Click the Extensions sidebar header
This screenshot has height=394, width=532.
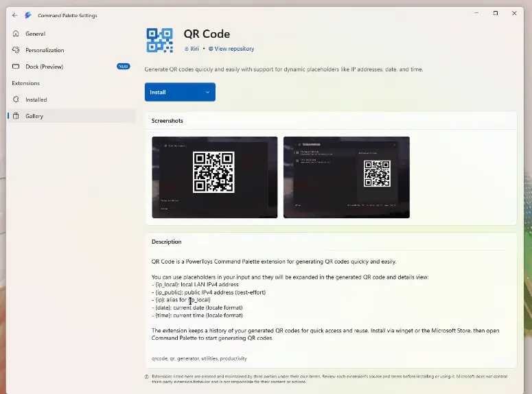click(26, 83)
